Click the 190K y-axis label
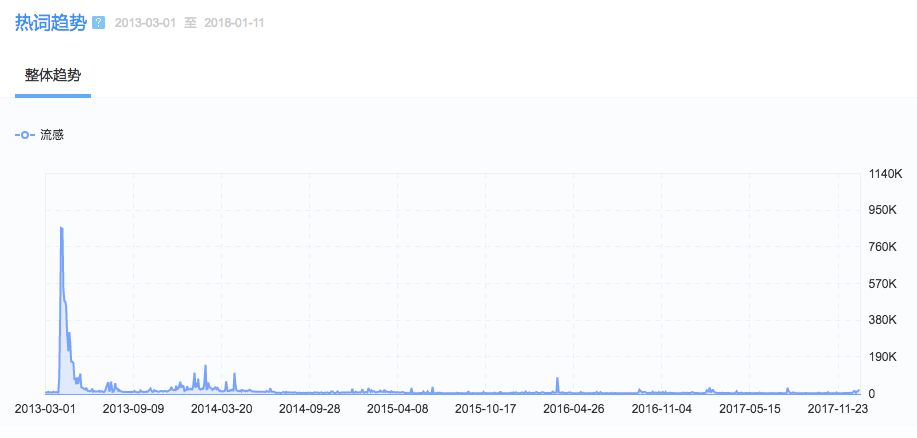 (x=883, y=357)
